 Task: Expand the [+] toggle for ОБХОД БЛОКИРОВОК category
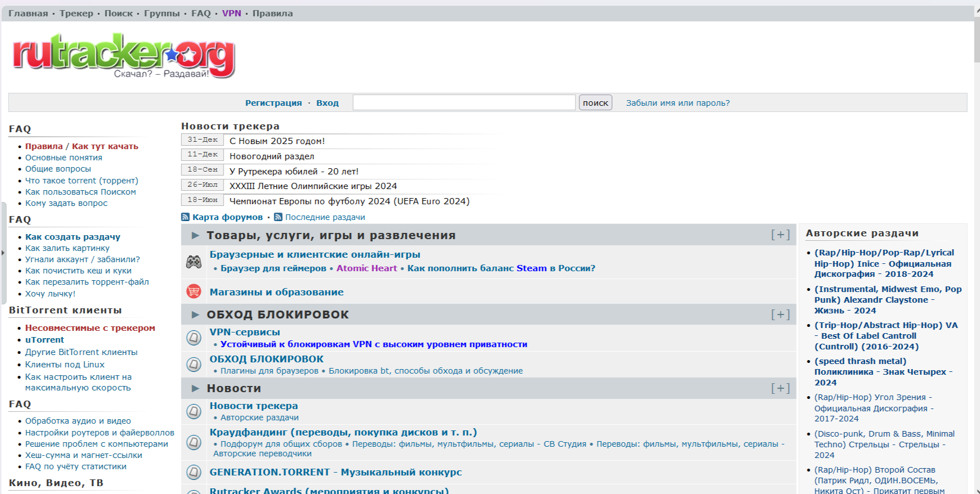[780, 315]
